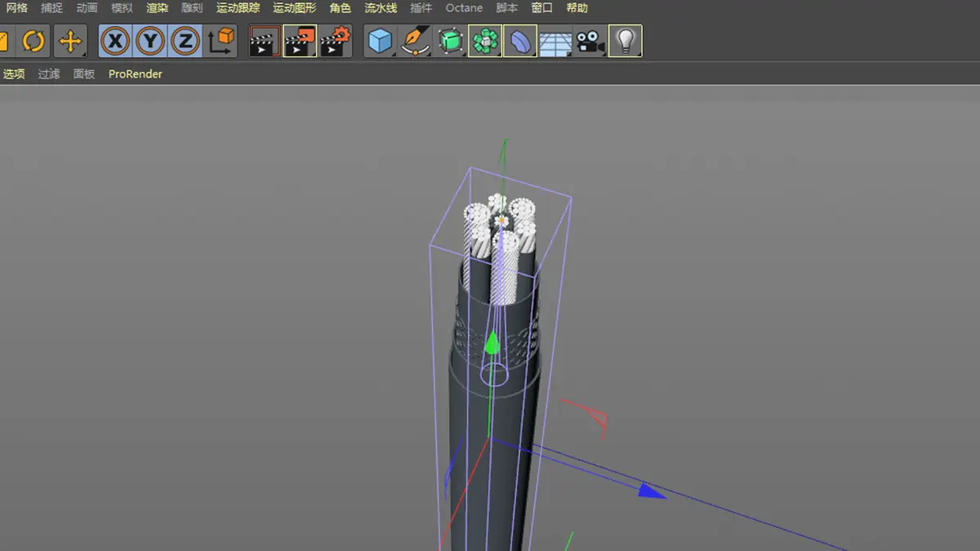Image resolution: width=980 pixels, height=551 pixels.
Task: Click Render View clapperboard icon
Action: tap(265, 41)
